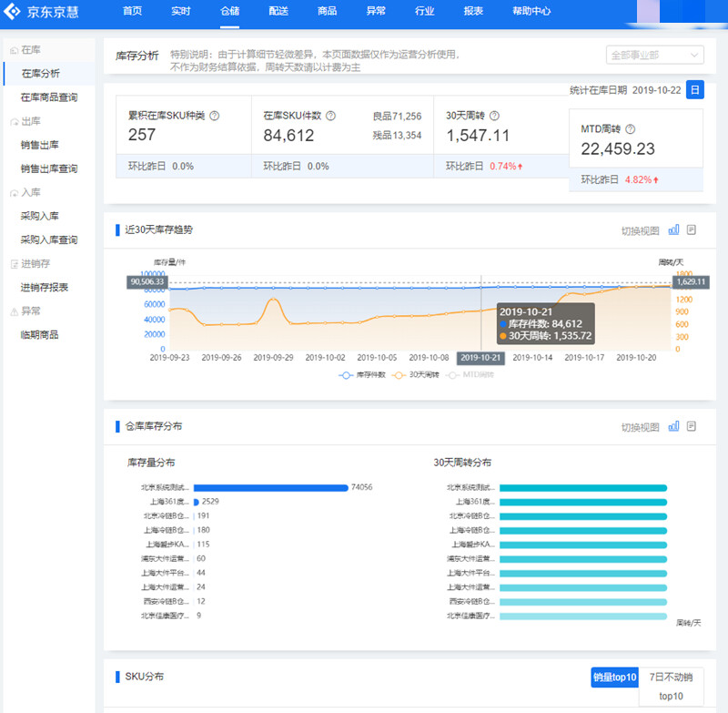Click help icon beside 30天周转
The width and height of the screenshot is (728, 713).
494,117
